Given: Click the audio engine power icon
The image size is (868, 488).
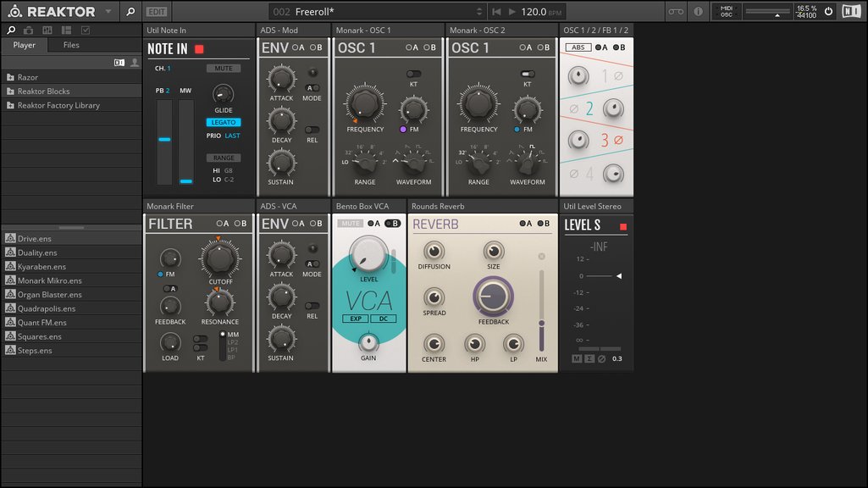Looking at the screenshot, I should [828, 11].
